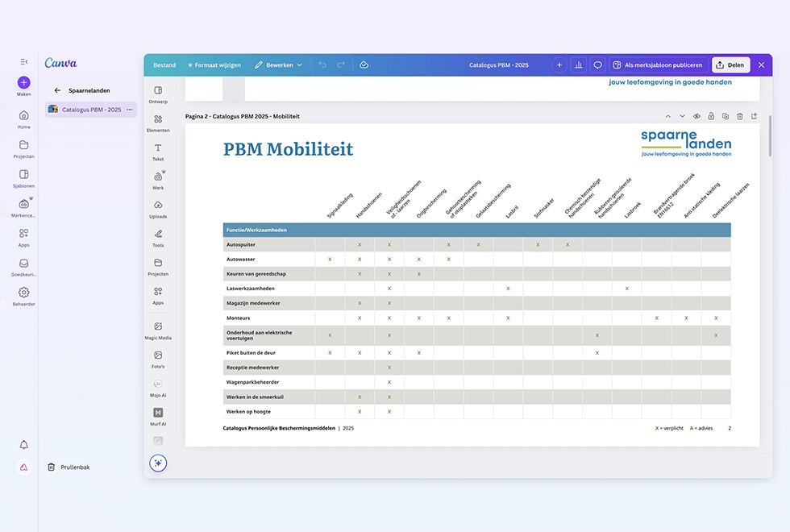Close the editor with X button
The width and height of the screenshot is (790, 532).
761,65
